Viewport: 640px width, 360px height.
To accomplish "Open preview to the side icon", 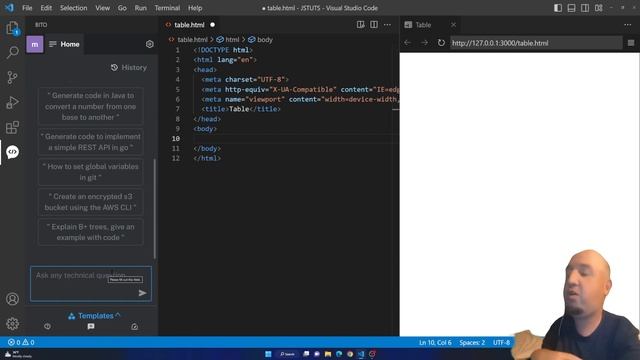I will click(360, 25).
